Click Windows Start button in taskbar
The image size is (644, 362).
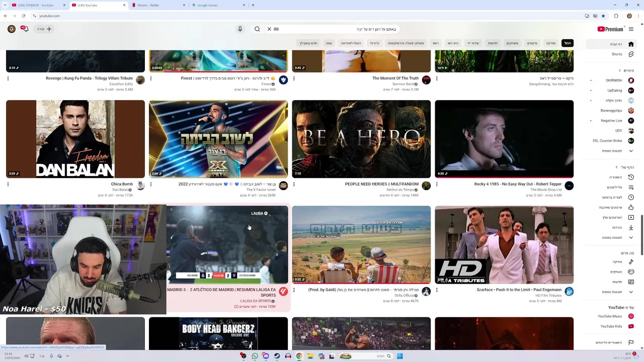(x=399, y=356)
